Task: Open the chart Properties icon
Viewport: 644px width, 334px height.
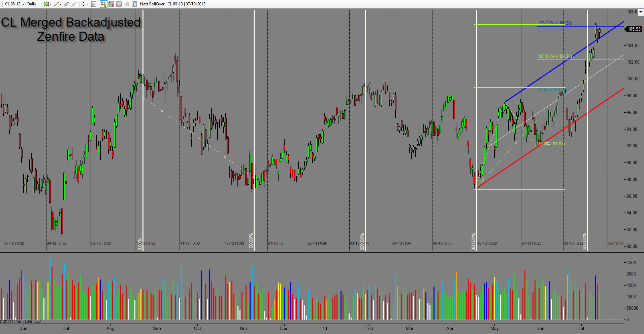Action: click(x=134, y=4)
